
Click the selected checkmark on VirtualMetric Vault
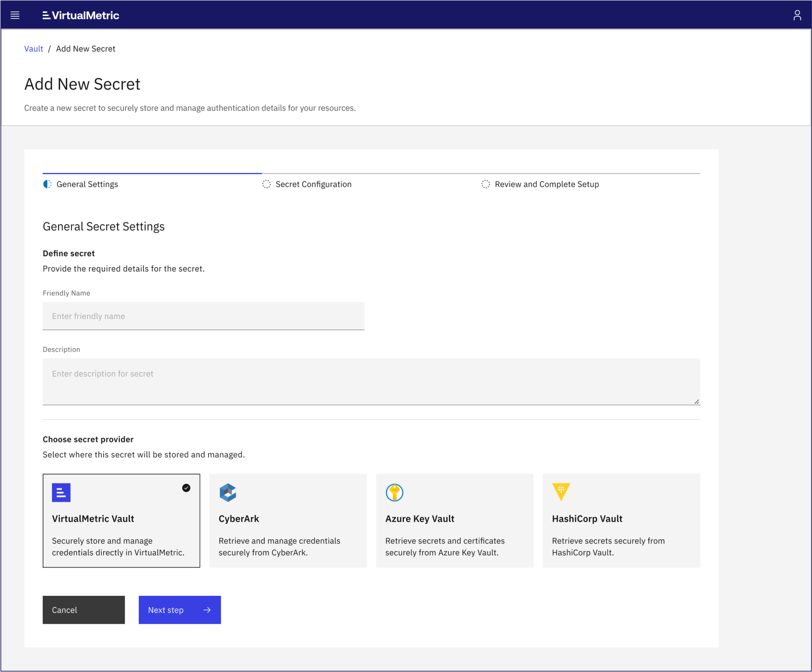pos(186,488)
